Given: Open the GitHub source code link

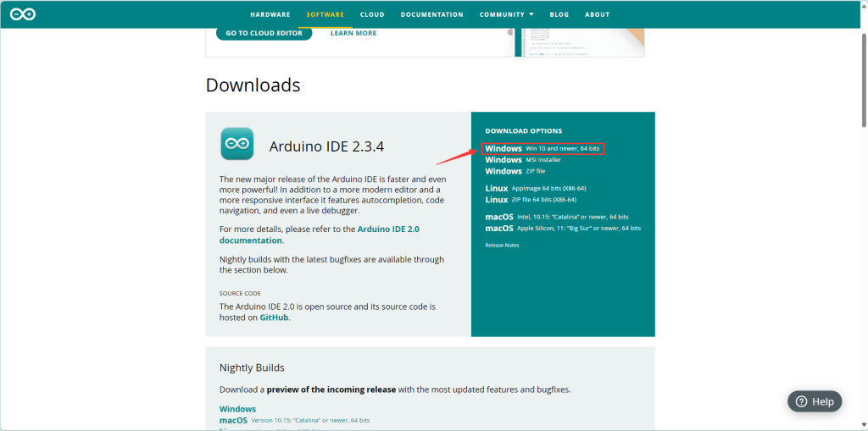Looking at the screenshot, I should (274, 318).
